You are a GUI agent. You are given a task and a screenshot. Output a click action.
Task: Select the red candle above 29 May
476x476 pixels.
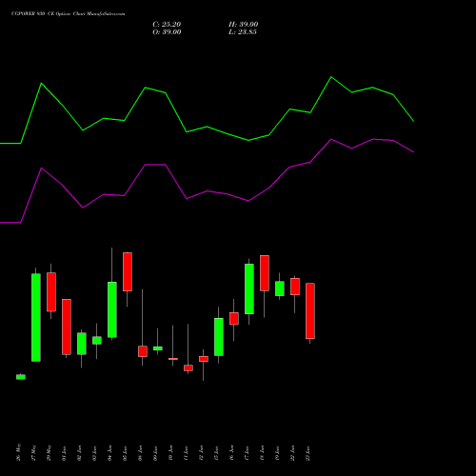[51, 292]
